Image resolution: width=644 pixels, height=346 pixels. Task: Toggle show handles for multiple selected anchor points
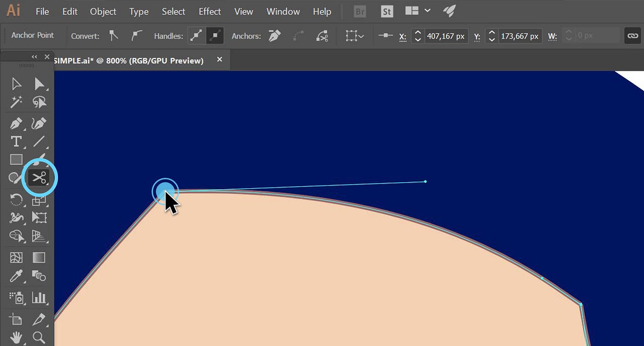(x=197, y=35)
